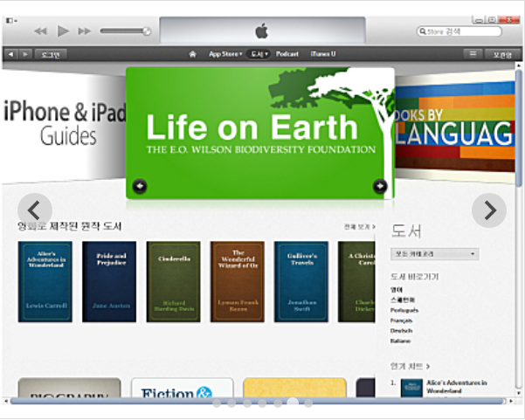
Task: Click the 로그인 sign-in button
Action: [51, 54]
